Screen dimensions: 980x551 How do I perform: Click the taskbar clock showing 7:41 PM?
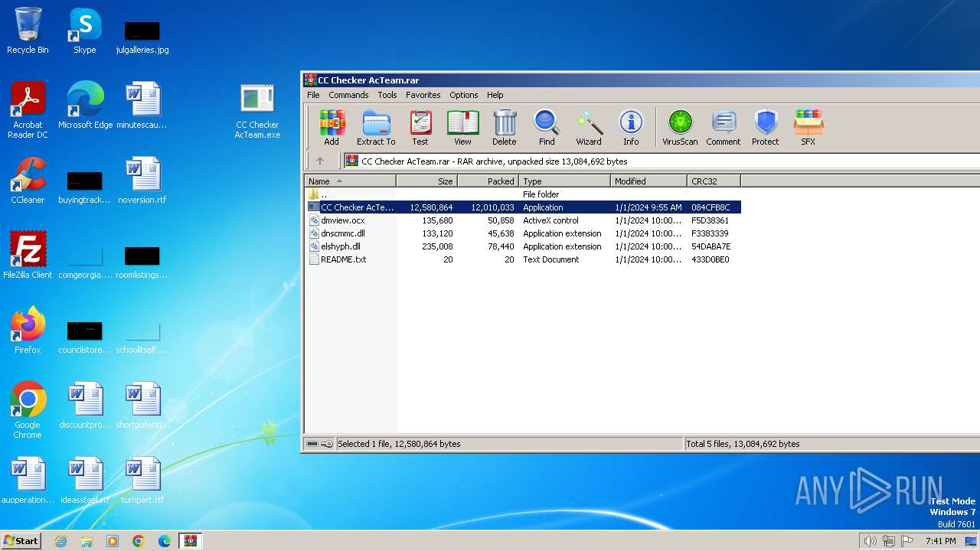(x=940, y=541)
